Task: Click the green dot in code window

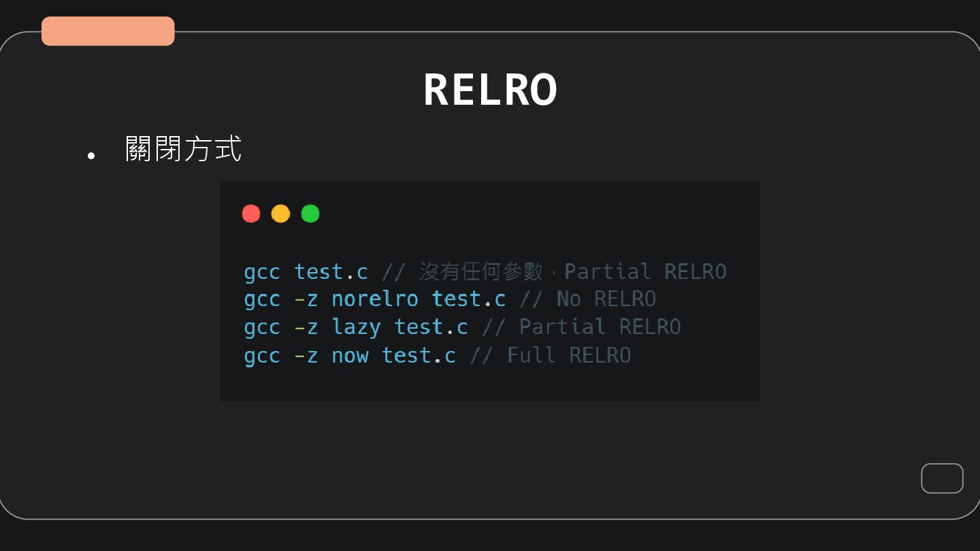Action: tap(310, 214)
